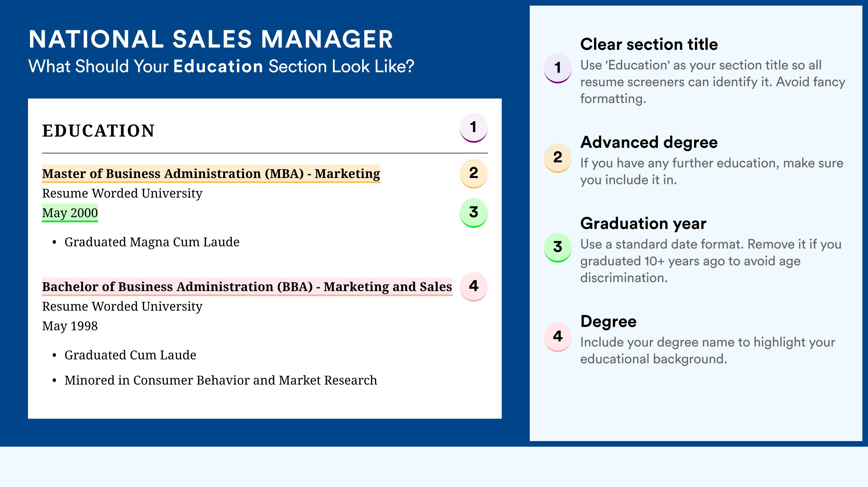The image size is (868, 487).
Task: Click the purple 1 badge next to Clear section title
Action: pyautogui.click(x=558, y=68)
